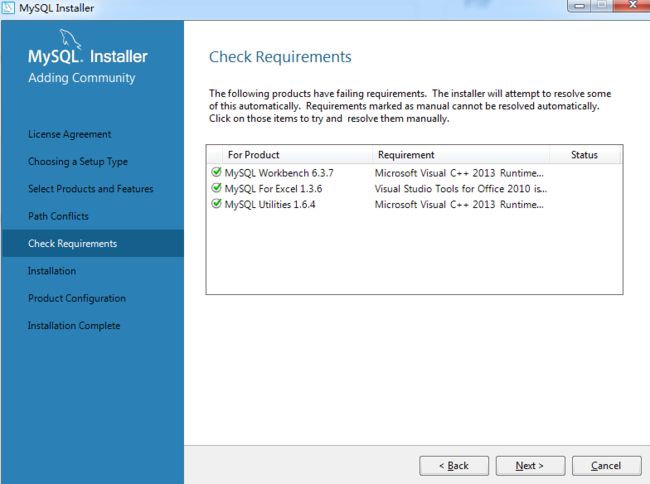
Task: Open the Product Configuration step
Action: [x=77, y=298]
